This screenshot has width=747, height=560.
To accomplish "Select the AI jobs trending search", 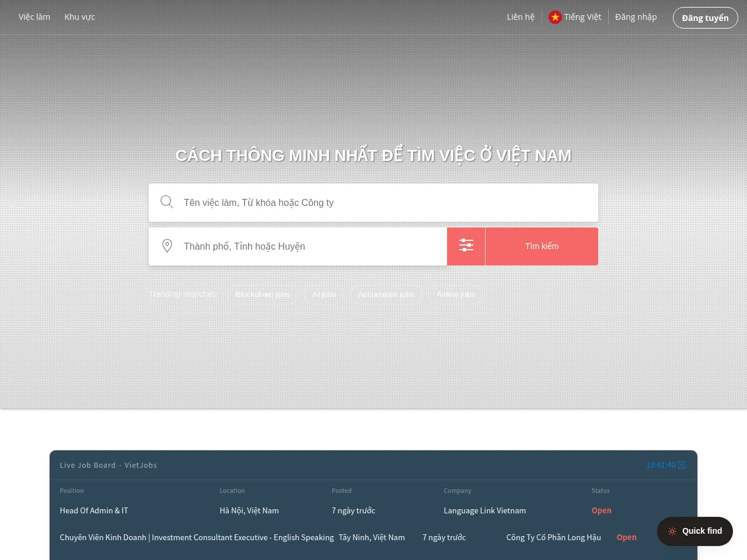I will [x=324, y=294].
